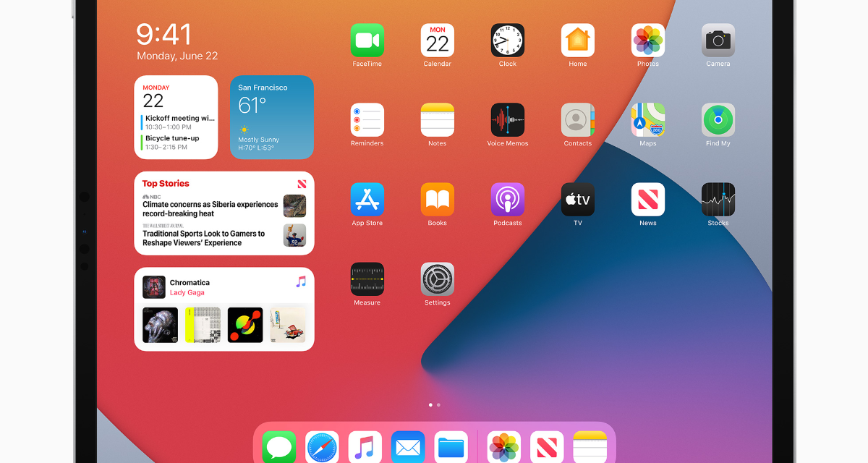Open the Kickoff meeting calendar event

click(x=179, y=122)
